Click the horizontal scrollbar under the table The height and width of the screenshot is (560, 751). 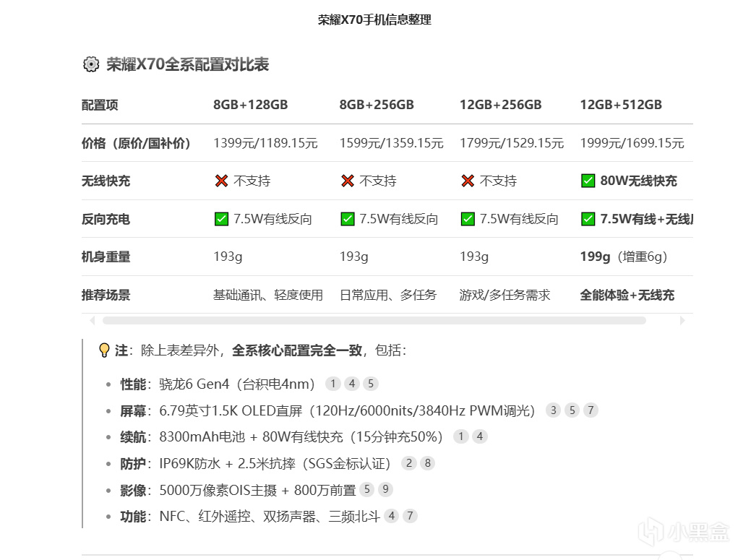coord(374,320)
